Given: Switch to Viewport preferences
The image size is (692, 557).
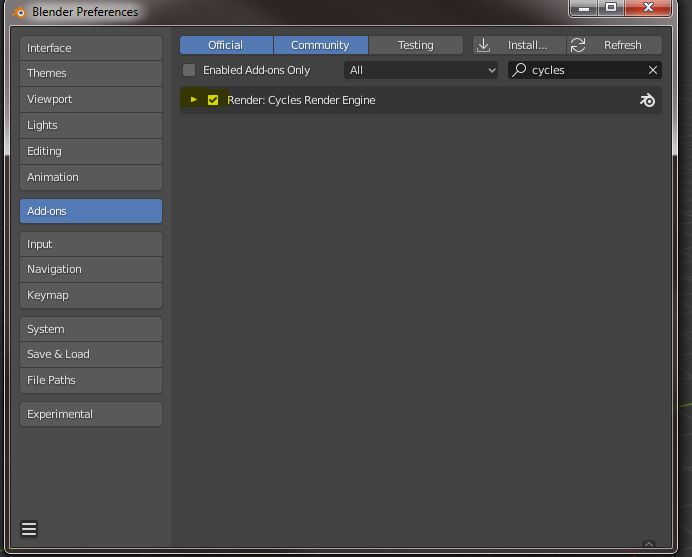Looking at the screenshot, I should [91, 99].
